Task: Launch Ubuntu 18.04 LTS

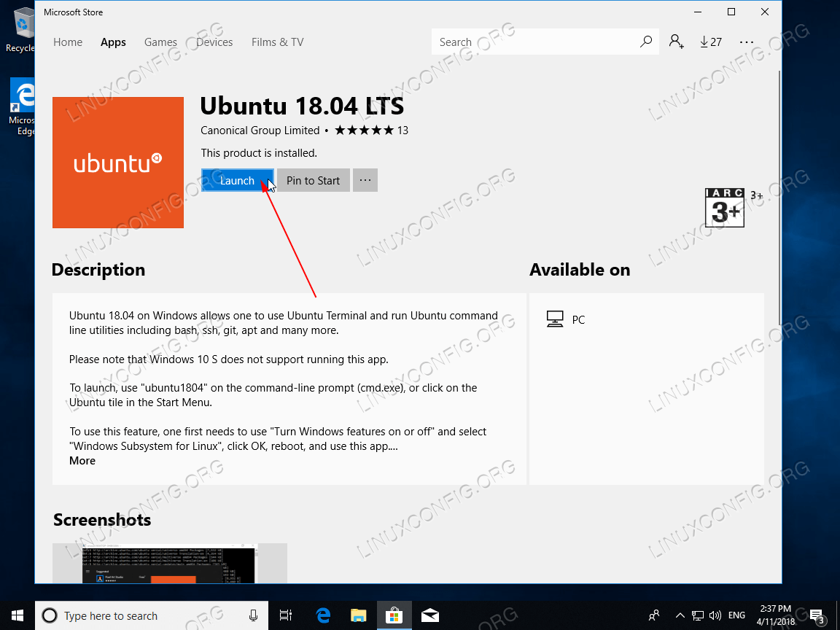Action: click(237, 181)
